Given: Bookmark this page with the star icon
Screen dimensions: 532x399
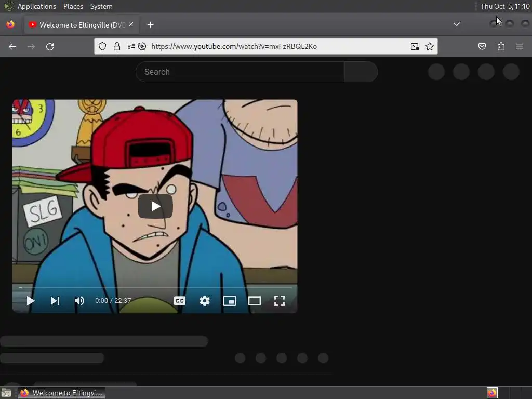Looking at the screenshot, I should click(430, 46).
